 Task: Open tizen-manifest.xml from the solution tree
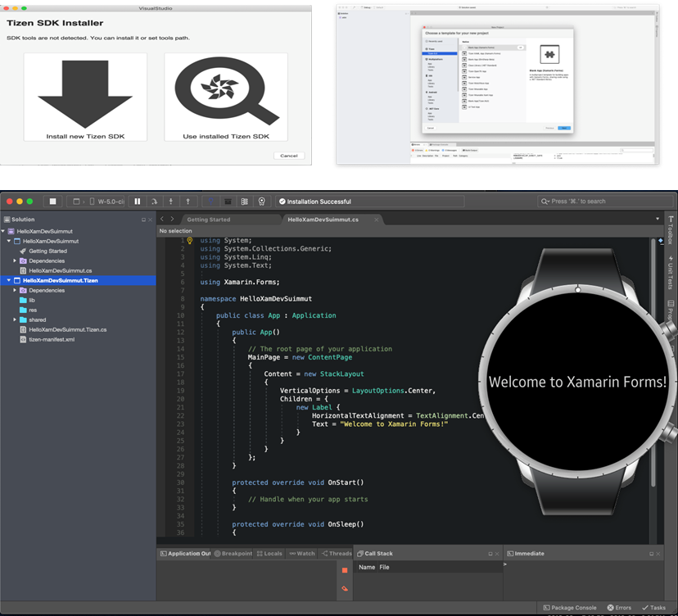click(x=51, y=339)
